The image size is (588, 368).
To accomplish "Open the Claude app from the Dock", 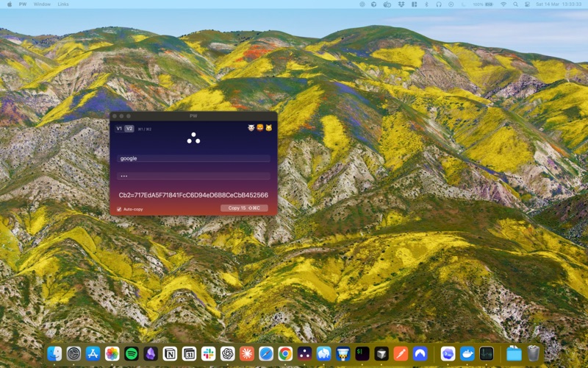I will point(247,354).
